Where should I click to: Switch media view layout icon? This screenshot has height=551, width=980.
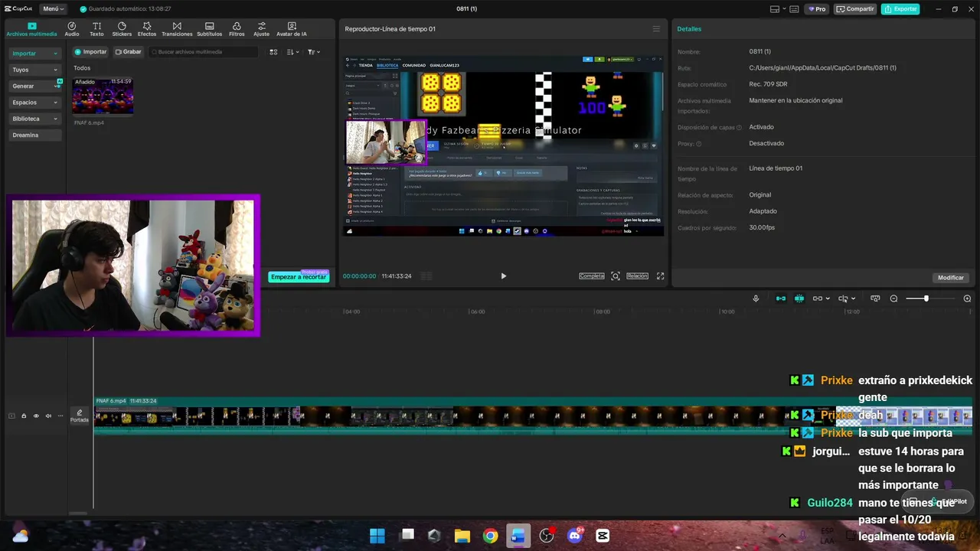(273, 52)
